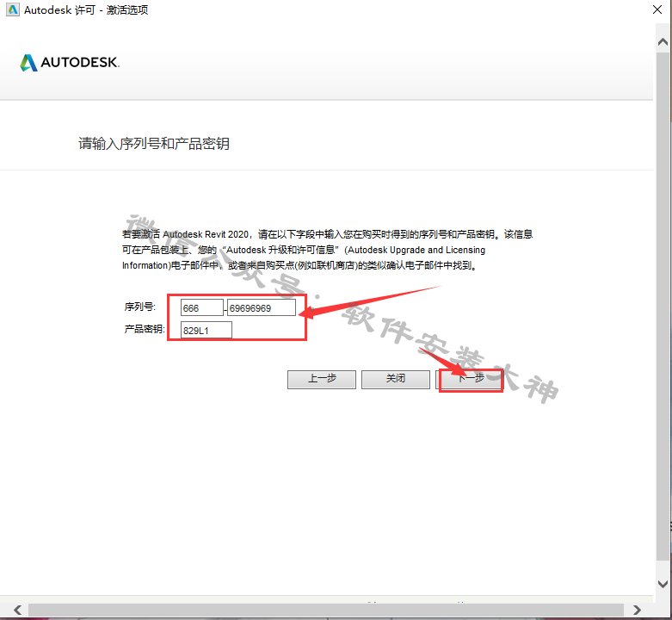
Task: Click the 序列号 label
Action: (139, 307)
